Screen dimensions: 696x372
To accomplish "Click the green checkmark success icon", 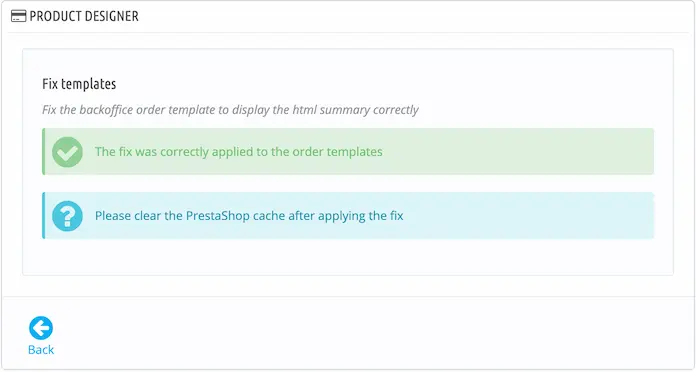I will [67, 152].
